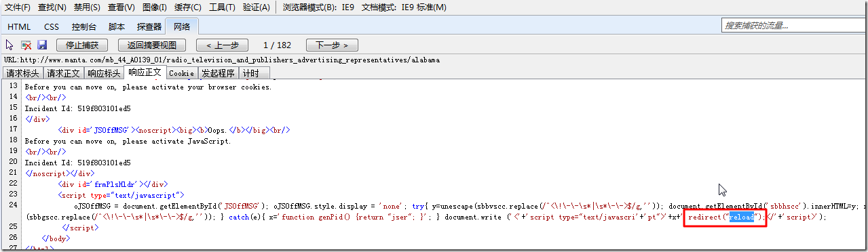
Task: Open the 查找(N) menu
Action: pos(52,7)
